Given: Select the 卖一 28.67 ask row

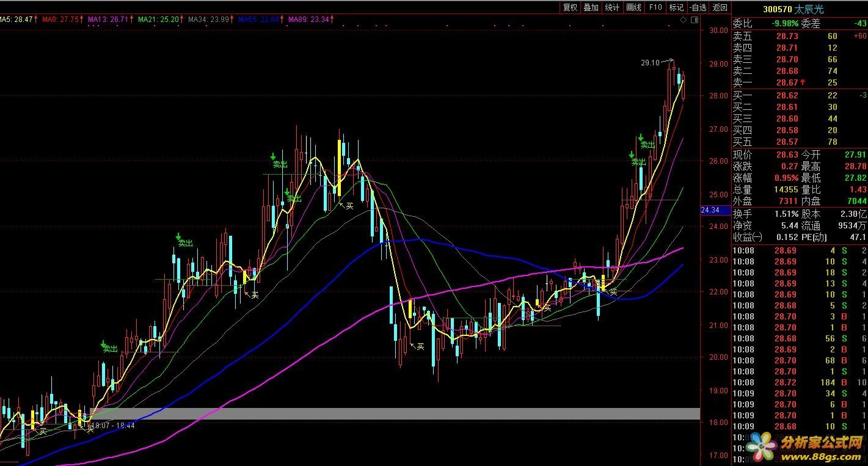Looking at the screenshot, I should coord(800,82).
